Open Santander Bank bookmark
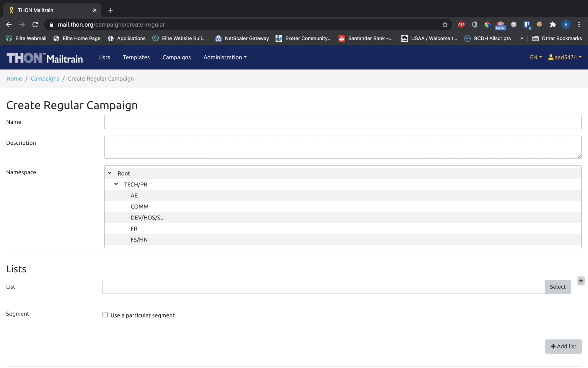 click(x=365, y=38)
